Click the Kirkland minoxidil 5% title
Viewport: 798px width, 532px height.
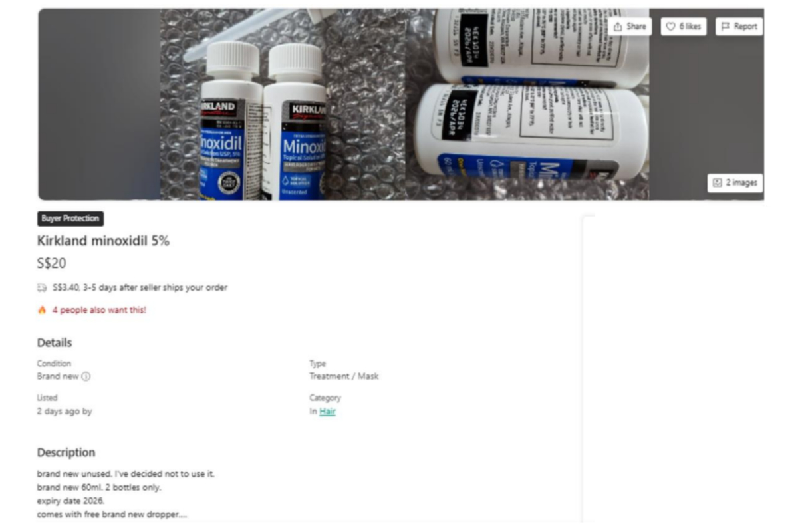click(103, 241)
